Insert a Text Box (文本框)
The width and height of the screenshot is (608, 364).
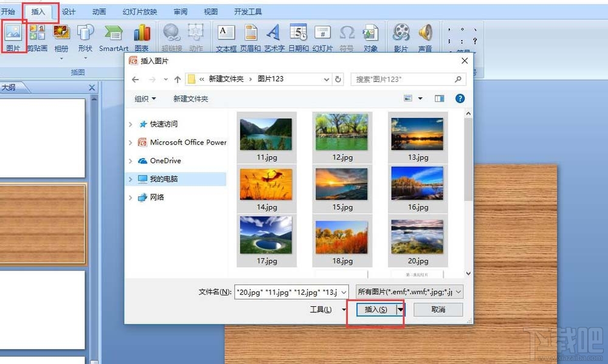click(x=226, y=38)
